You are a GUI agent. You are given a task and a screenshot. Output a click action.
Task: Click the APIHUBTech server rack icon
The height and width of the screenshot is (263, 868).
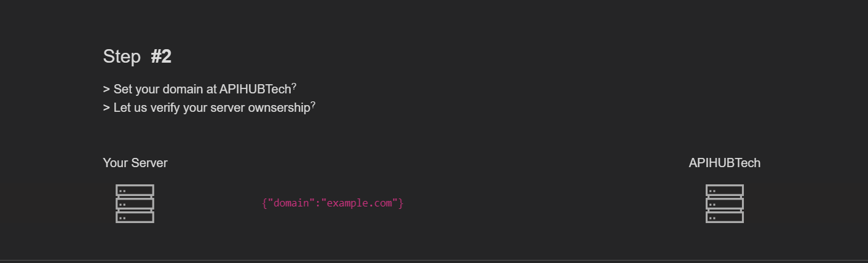tap(725, 203)
